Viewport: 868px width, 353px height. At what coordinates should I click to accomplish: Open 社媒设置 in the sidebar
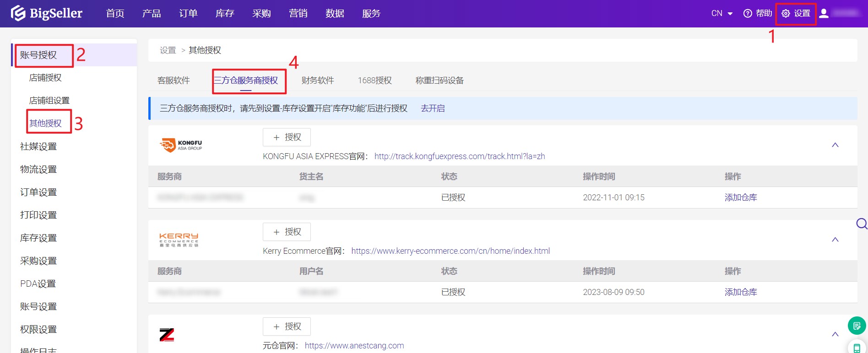coord(38,146)
